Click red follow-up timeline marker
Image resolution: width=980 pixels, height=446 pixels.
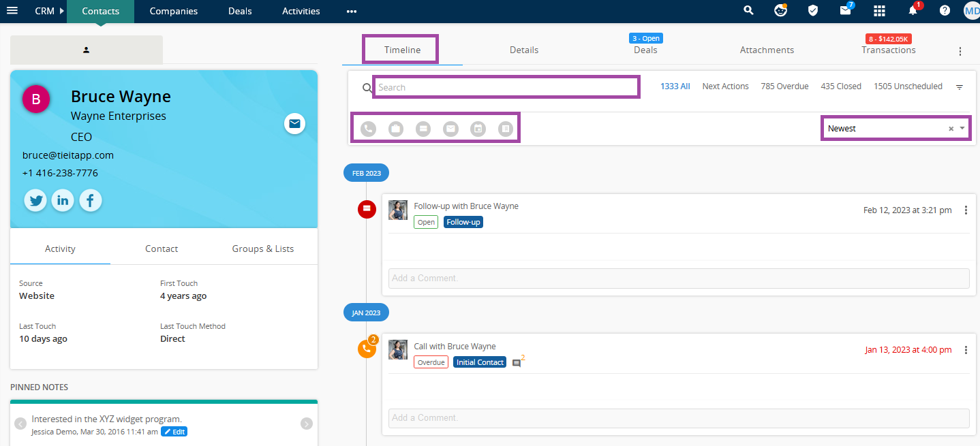pyautogui.click(x=367, y=209)
